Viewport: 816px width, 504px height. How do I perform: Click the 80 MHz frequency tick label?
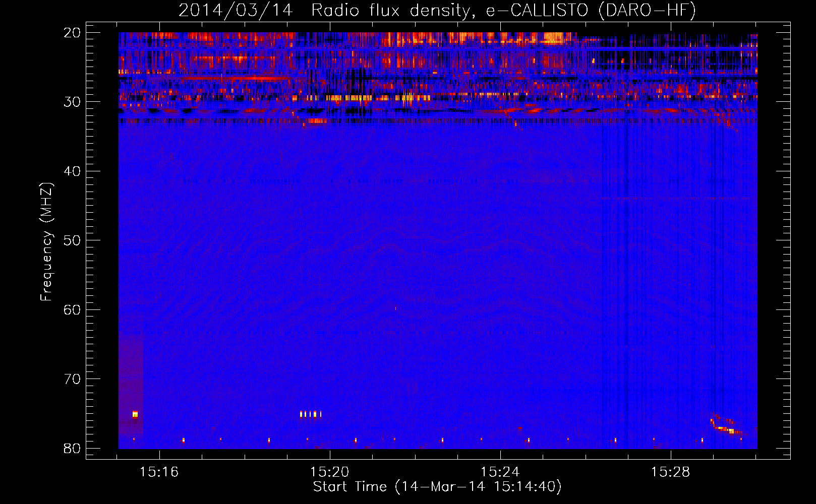click(72, 448)
